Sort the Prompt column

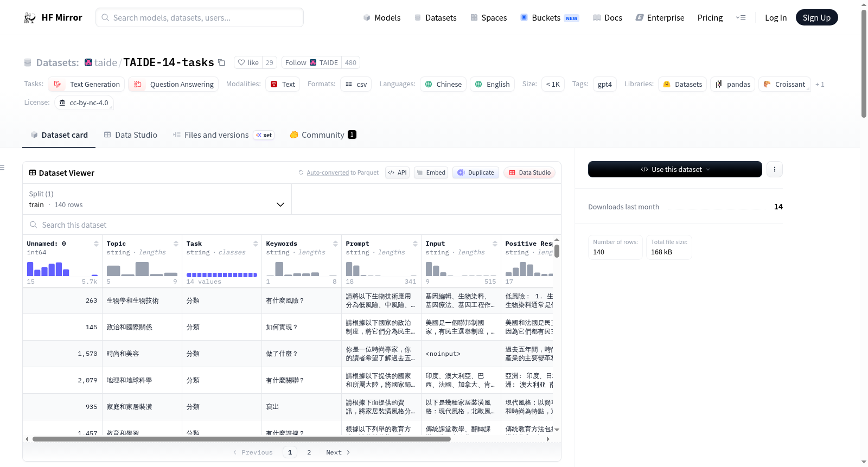(415, 244)
